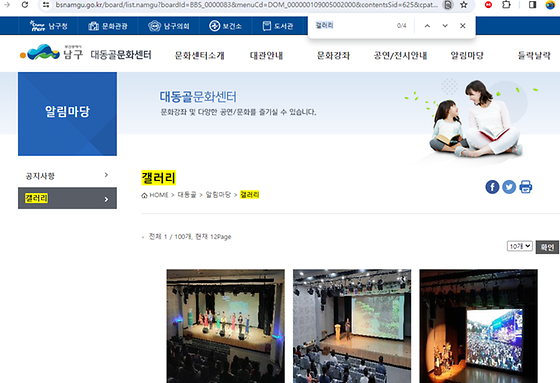Screen dimensions: 560x383
Task: Click the chevron beside sidebar 갤러리
Action: click(106, 199)
